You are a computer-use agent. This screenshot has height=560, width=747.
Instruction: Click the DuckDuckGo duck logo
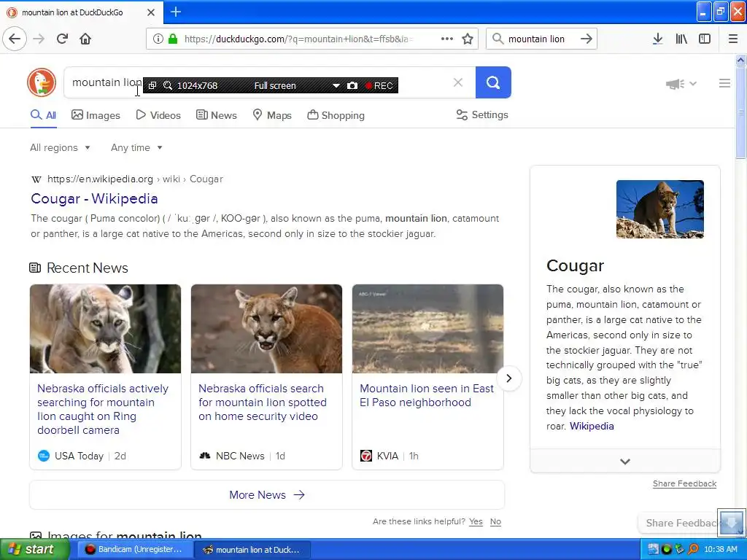pos(42,82)
